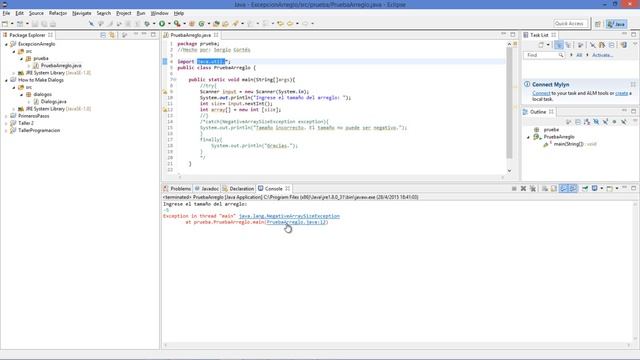
Task: Toggle Show Console on standard output change
Action: coord(563,189)
